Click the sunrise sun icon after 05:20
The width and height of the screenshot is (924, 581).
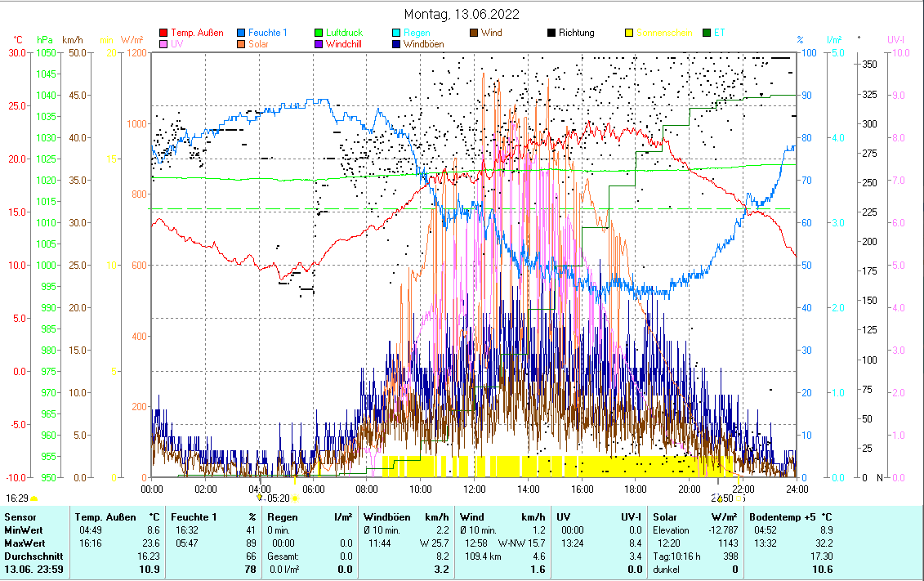click(x=295, y=498)
